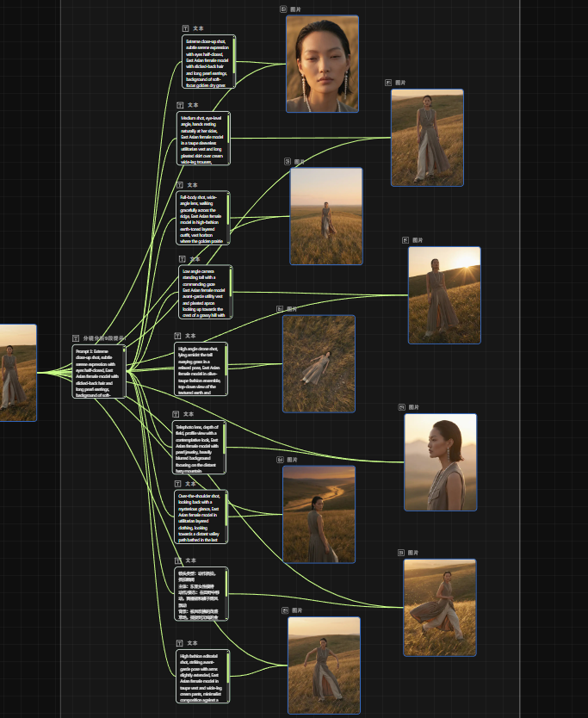Click the T icon above the Medium shot text node

(x=181, y=105)
